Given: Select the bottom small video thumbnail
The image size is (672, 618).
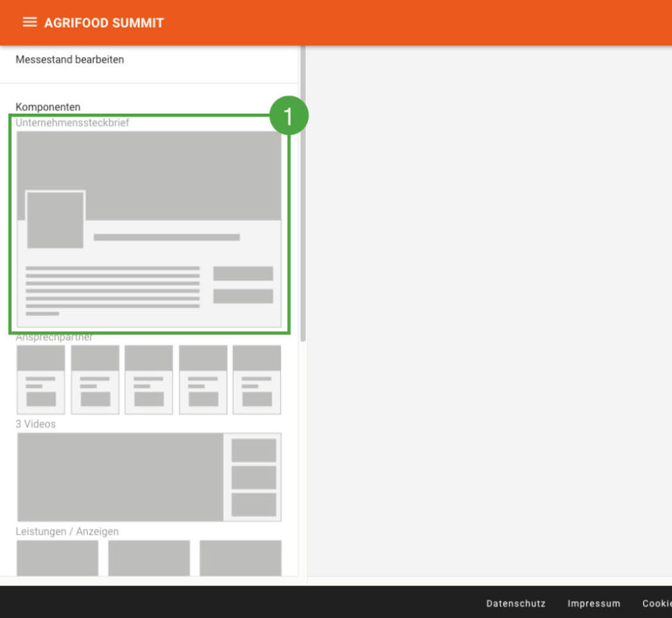Looking at the screenshot, I should pos(253,504).
